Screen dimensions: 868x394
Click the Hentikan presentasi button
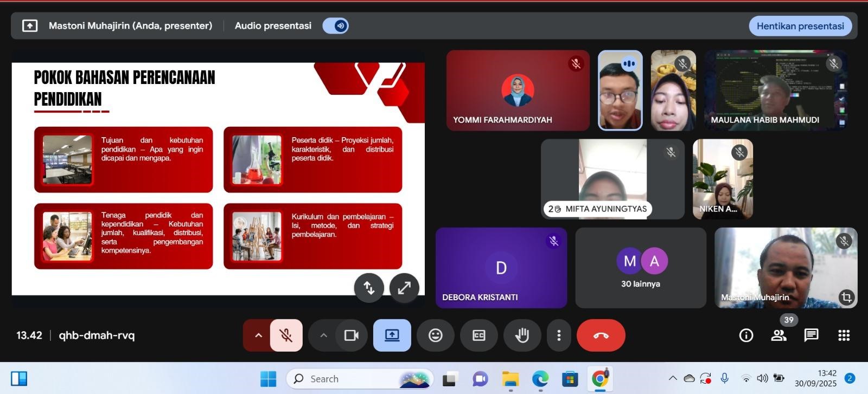[800, 26]
